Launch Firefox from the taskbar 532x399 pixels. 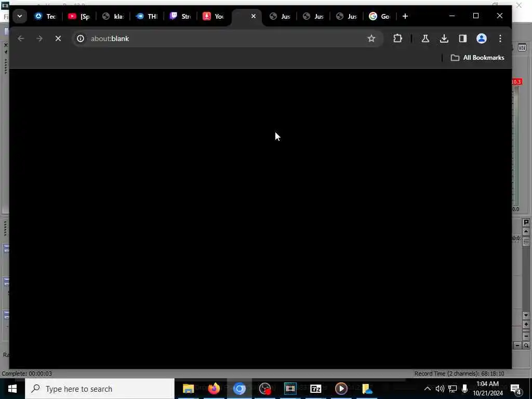214,389
